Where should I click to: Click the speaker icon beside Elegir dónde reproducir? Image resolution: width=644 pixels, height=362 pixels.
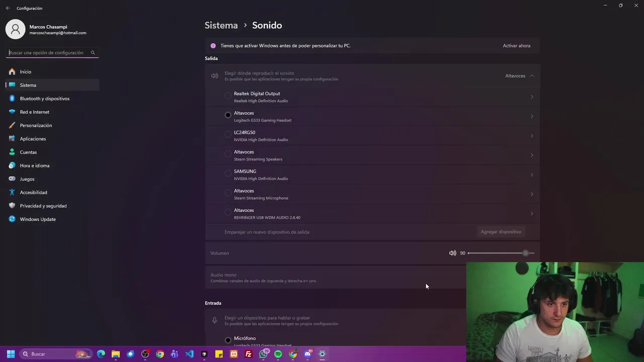(215, 76)
